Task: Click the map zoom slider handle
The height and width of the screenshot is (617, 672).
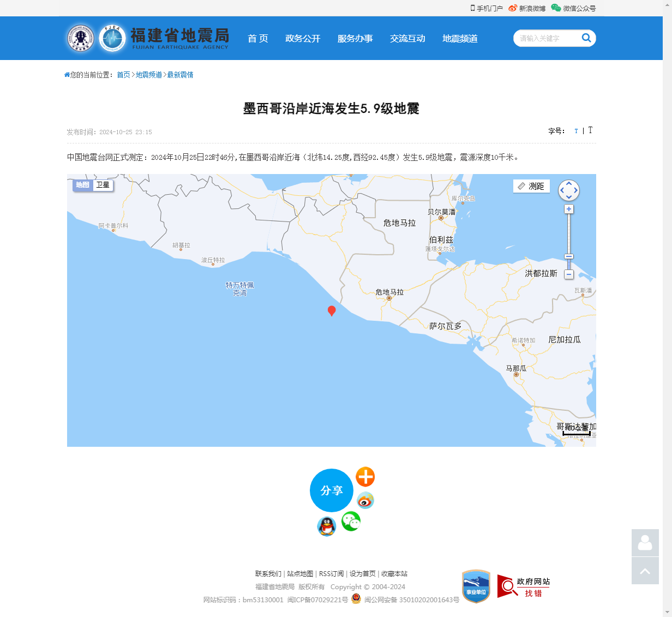Action: coord(569,256)
